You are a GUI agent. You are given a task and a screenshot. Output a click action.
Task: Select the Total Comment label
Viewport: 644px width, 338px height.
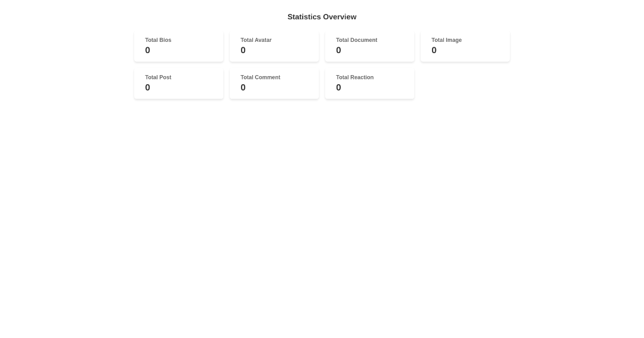260,77
